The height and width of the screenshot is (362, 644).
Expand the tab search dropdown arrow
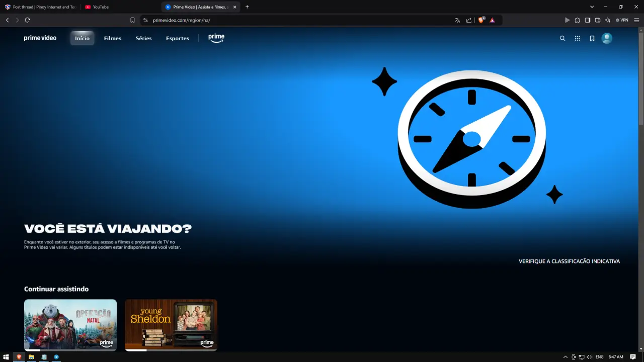(x=592, y=7)
